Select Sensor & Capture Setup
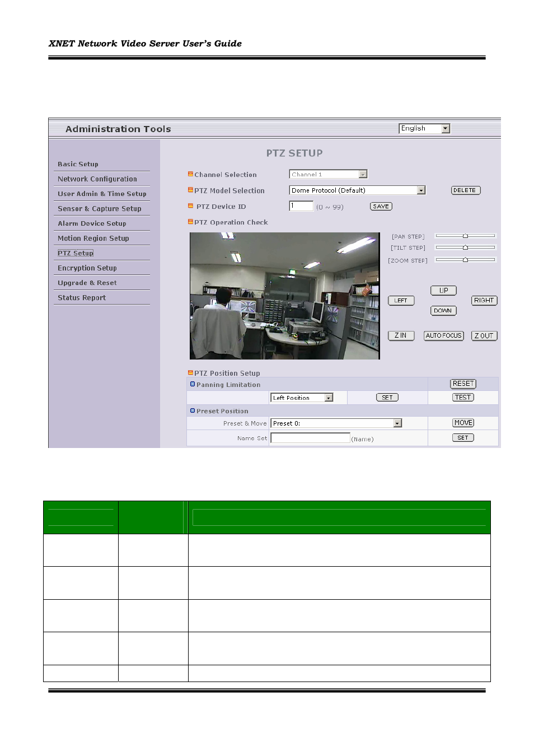The width and height of the screenshot is (534, 756). point(99,209)
